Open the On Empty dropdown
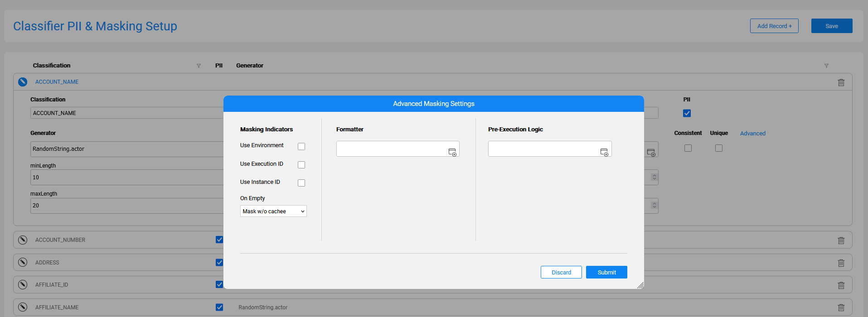Image resolution: width=868 pixels, height=317 pixels. tap(273, 211)
